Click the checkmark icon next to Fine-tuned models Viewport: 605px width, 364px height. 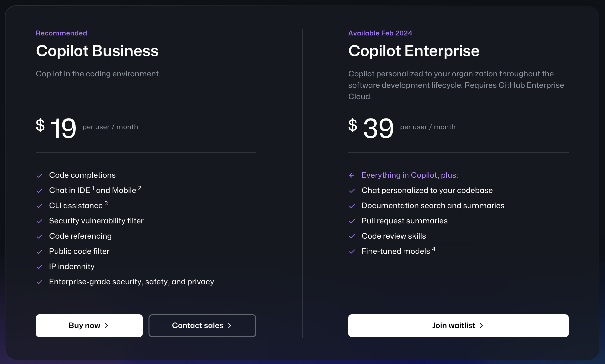(x=352, y=251)
